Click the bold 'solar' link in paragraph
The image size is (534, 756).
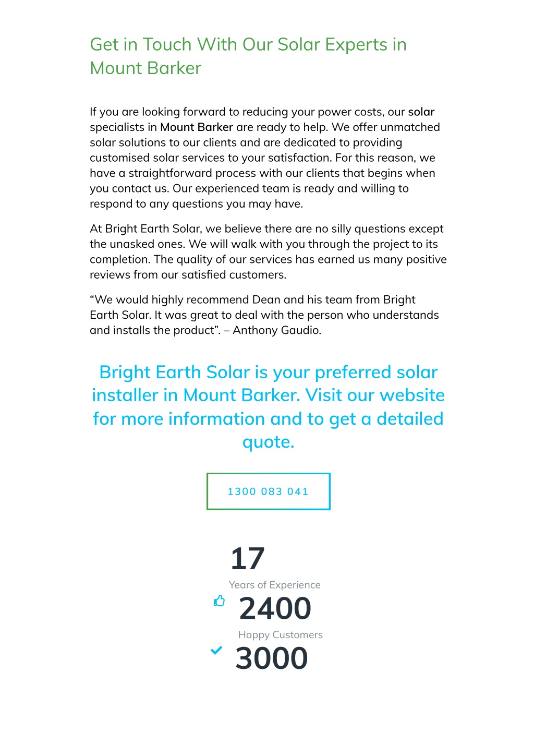pos(421,112)
